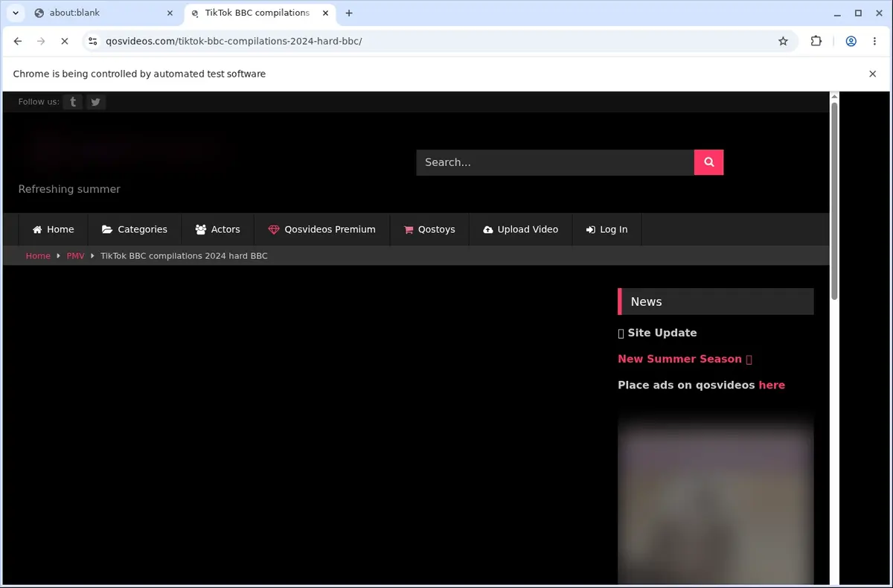Focus the Search... input field
Screen dimensions: 893x588
pyautogui.click(x=555, y=162)
